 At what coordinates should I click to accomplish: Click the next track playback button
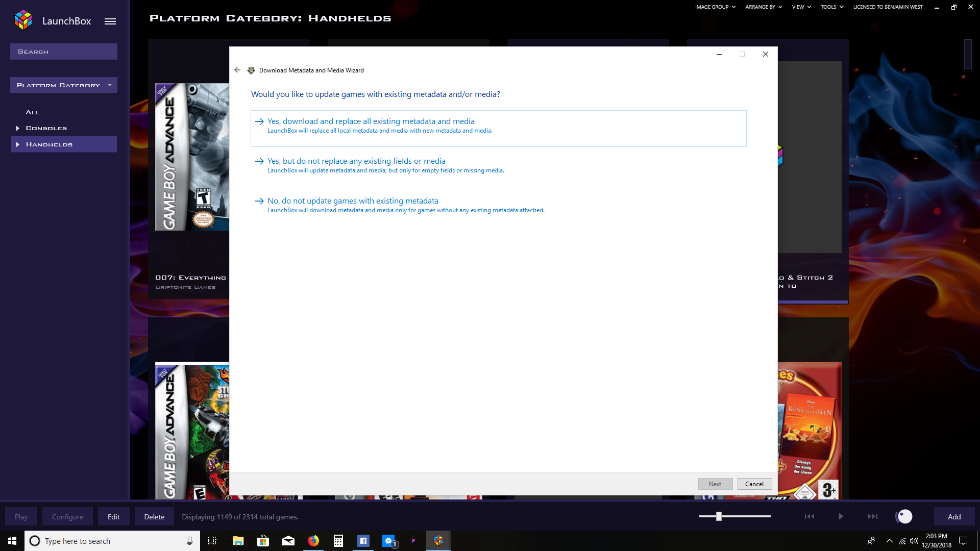click(x=873, y=516)
